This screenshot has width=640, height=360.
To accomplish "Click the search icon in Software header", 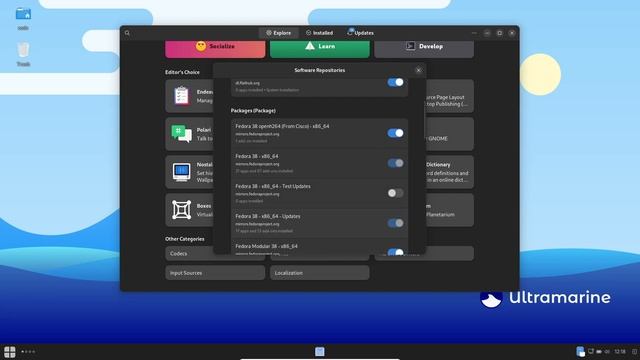I will (x=127, y=33).
